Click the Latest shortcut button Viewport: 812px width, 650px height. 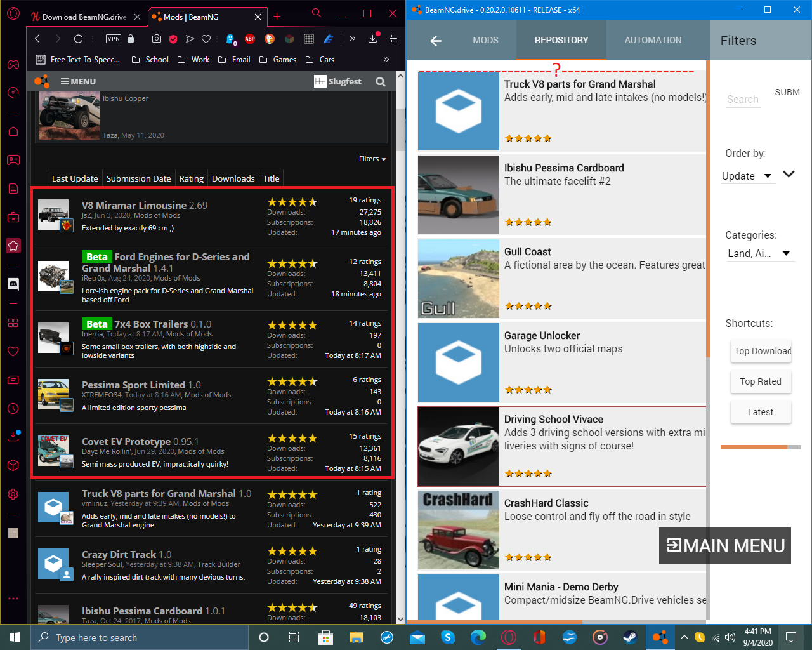point(761,412)
